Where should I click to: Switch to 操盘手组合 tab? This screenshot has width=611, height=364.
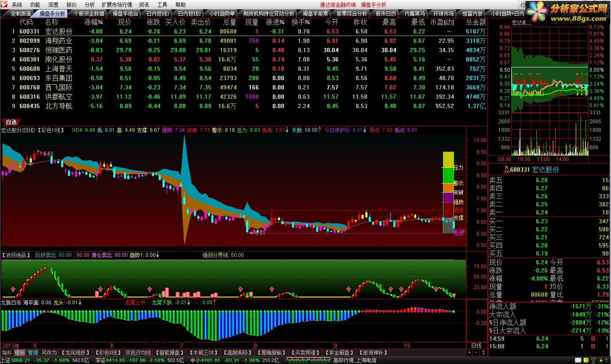point(125,14)
